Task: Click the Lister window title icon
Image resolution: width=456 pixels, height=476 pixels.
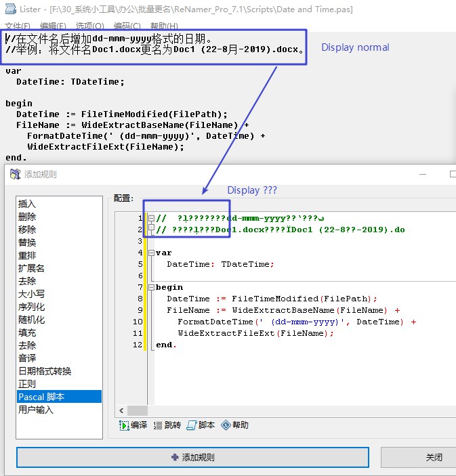Action: [7, 9]
